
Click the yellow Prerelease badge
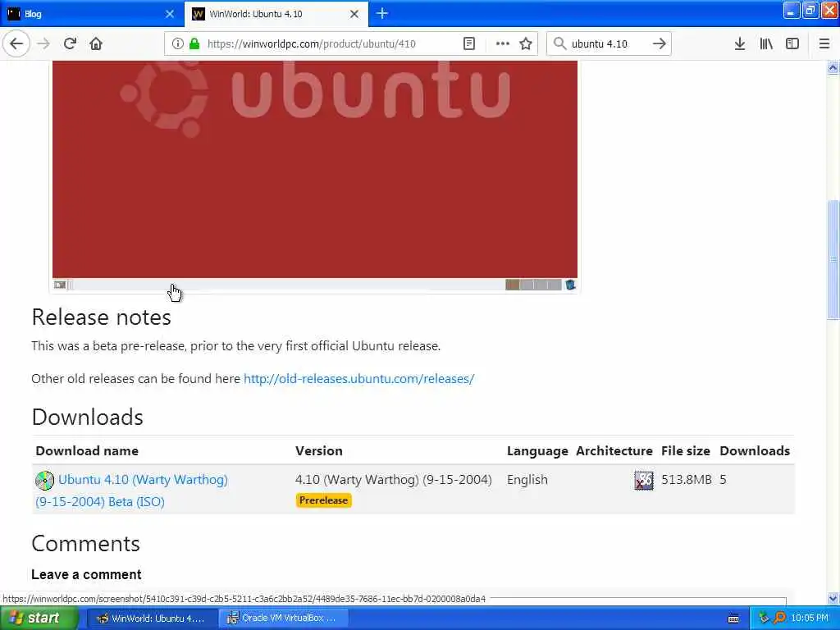(x=323, y=500)
